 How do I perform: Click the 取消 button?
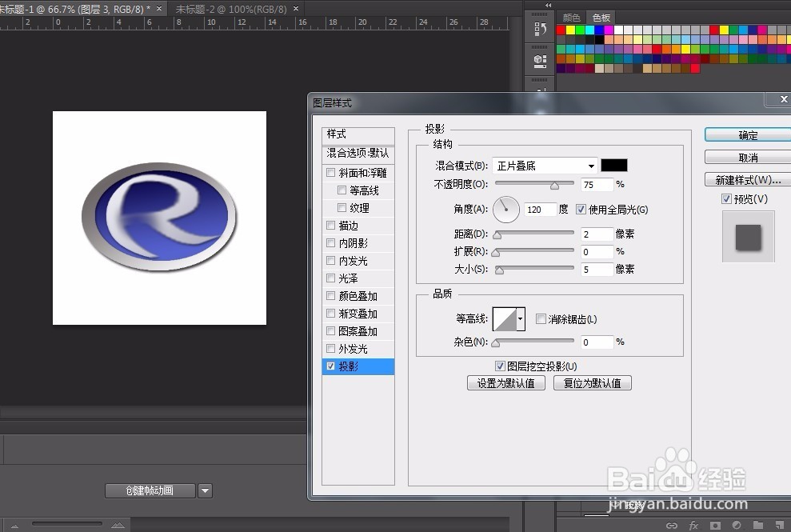(748, 158)
